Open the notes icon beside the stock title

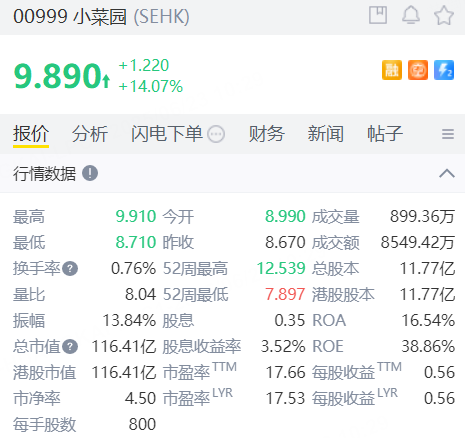coord(378,15)
